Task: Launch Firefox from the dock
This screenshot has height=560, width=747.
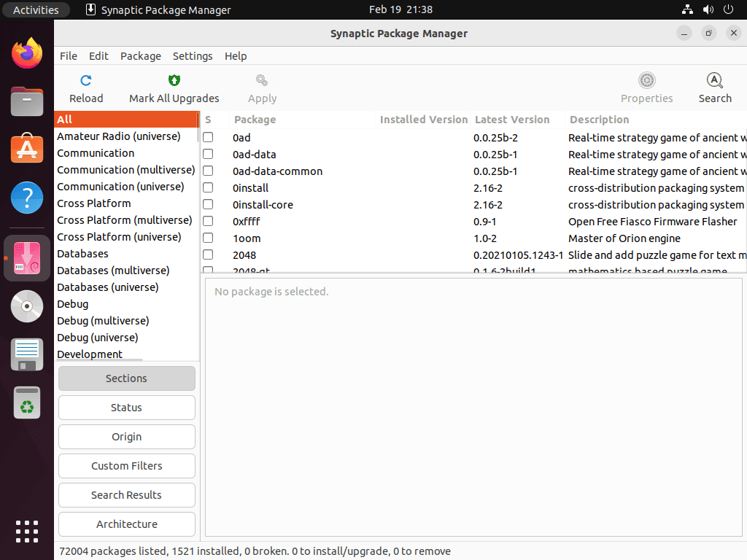Action: pos(26,52)
